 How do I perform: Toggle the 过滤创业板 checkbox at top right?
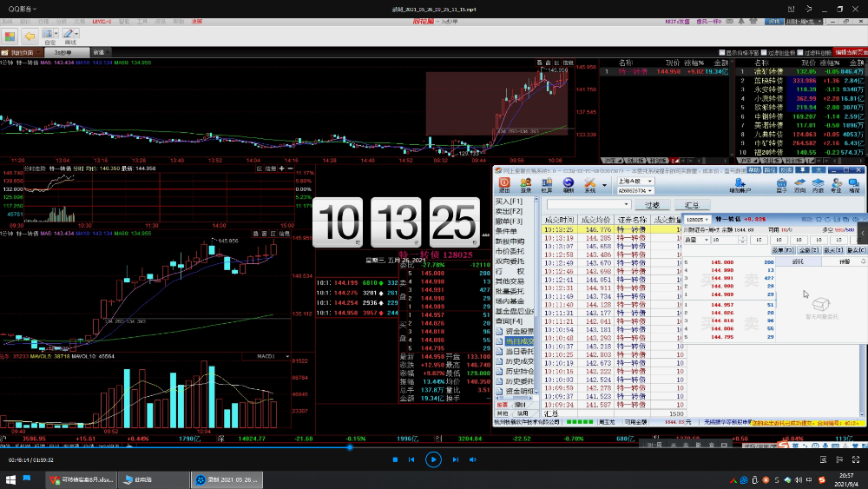pos(764,53)
